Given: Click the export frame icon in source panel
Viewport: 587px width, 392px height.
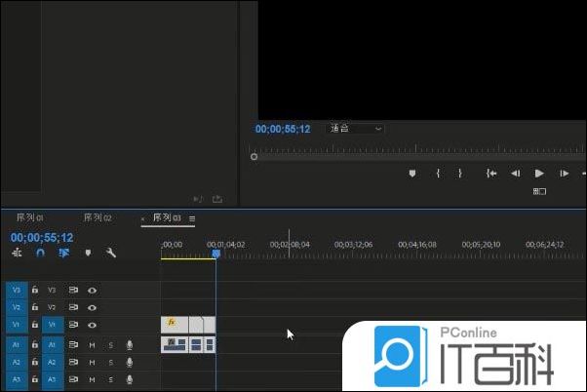Looking at the screenshot, I should pos(217,199).
